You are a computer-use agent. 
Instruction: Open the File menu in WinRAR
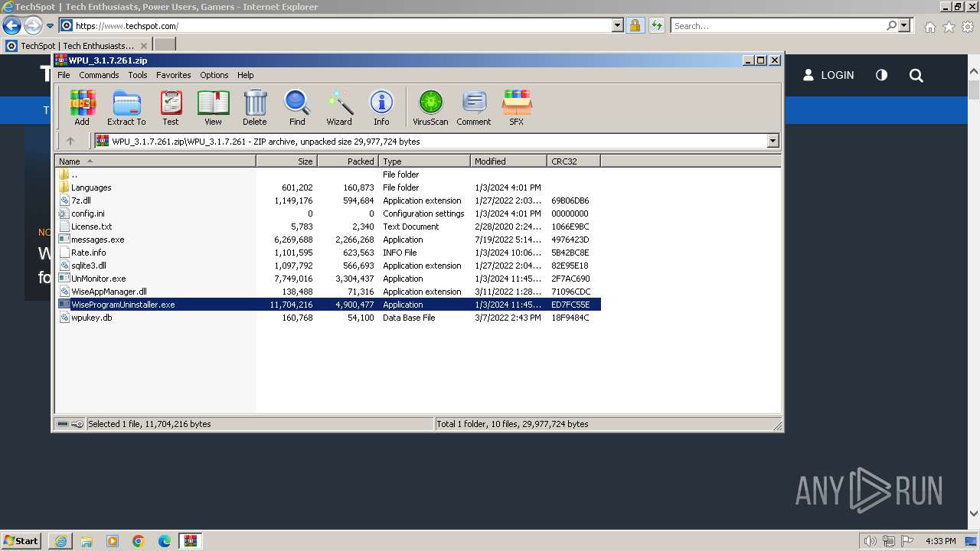[x=64, y=75]
